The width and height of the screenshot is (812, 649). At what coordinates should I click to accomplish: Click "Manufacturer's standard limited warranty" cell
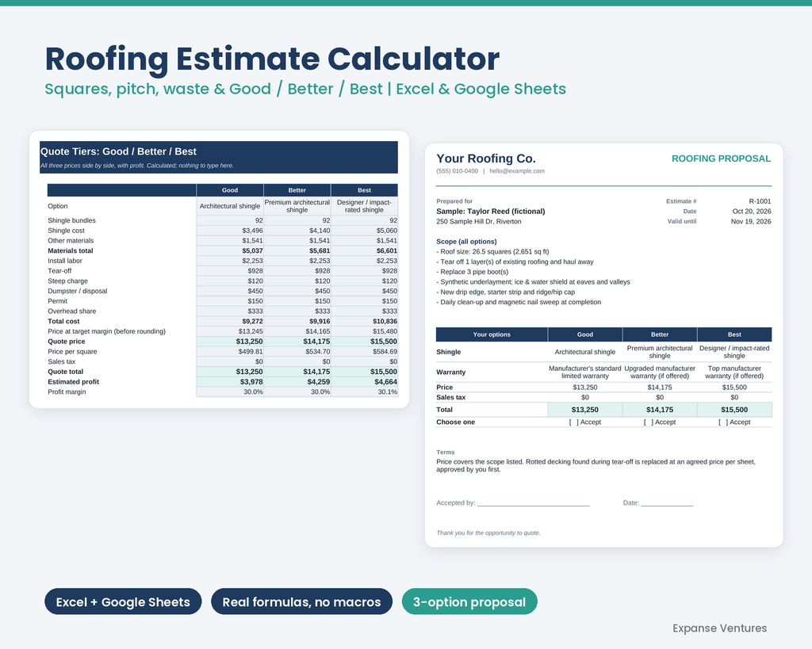tap(584, 372)
